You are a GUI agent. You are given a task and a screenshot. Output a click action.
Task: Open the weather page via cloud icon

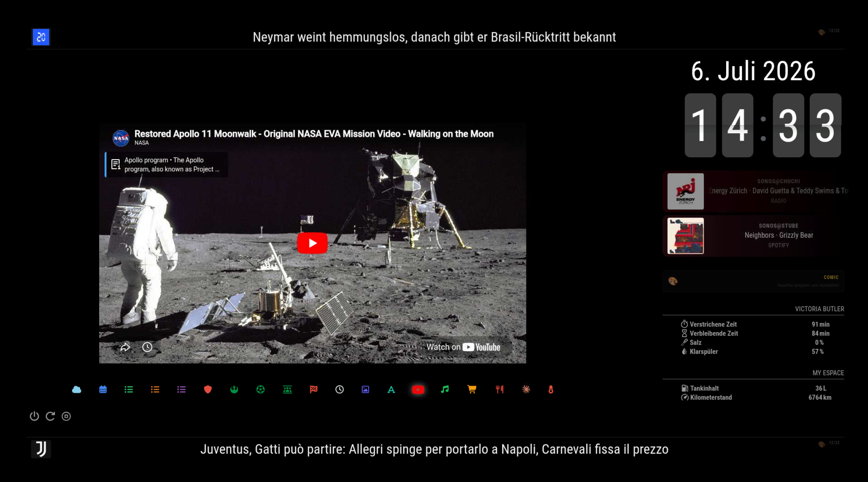pyautogui.click(x=77, y=390)
